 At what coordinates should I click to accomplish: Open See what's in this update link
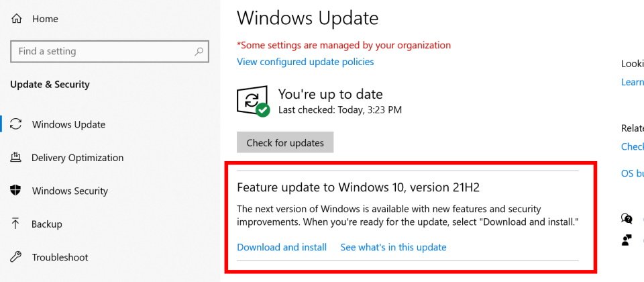(x=393, y=247)
